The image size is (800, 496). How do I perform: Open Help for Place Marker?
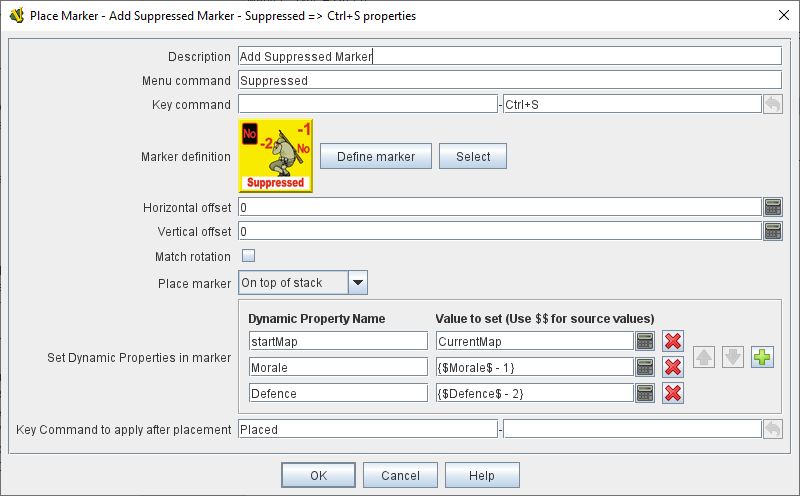481,475
